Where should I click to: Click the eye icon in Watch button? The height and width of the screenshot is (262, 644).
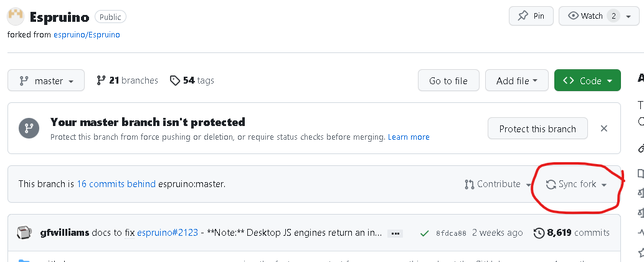[x=573, y=16]
